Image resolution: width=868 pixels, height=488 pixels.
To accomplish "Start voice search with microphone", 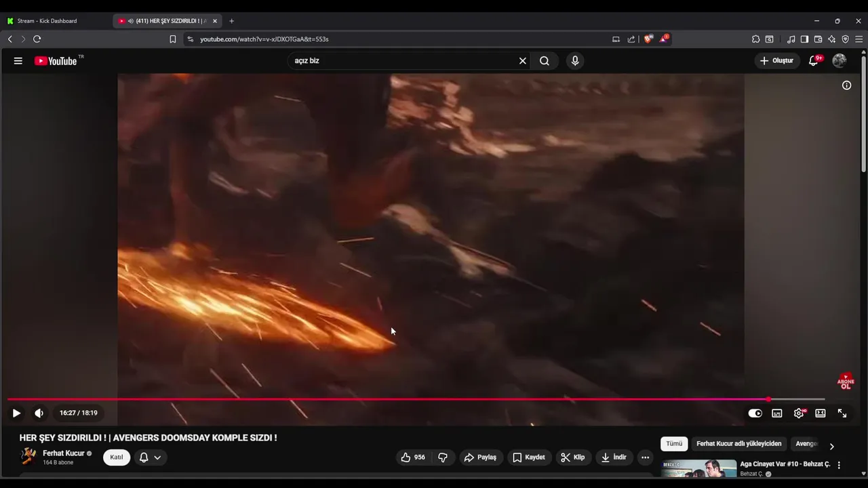I will pos(575,61).
